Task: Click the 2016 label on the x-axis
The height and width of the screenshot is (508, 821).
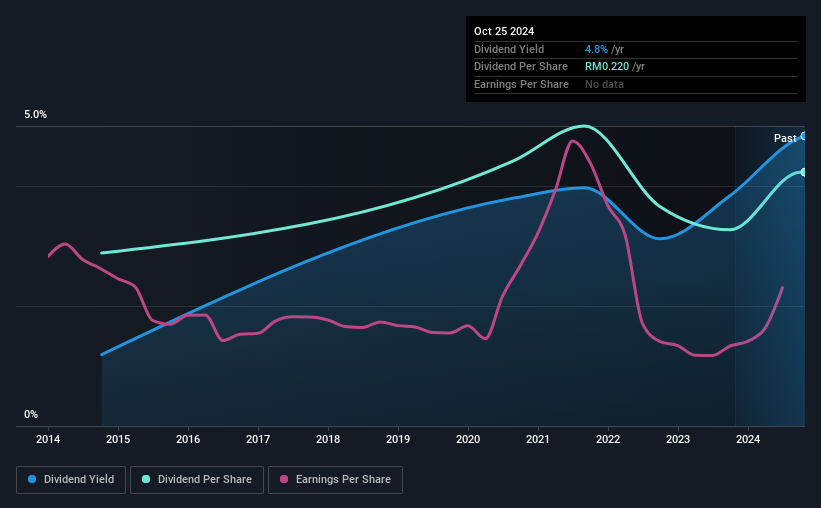Action: pyautogui.click(x=188, y=439)
